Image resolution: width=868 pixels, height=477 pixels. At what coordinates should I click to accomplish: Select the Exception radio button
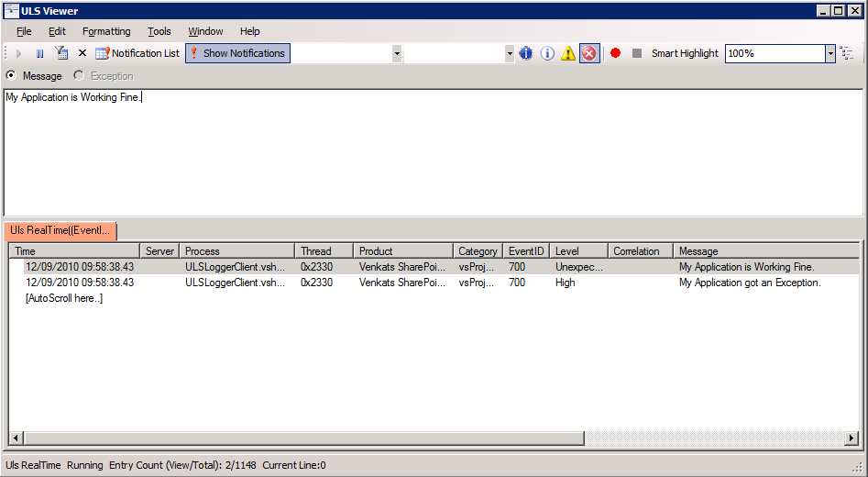point(79,75)
